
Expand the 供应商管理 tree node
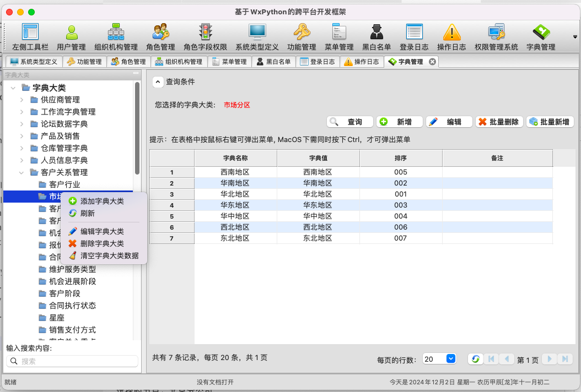click(21, 100)
